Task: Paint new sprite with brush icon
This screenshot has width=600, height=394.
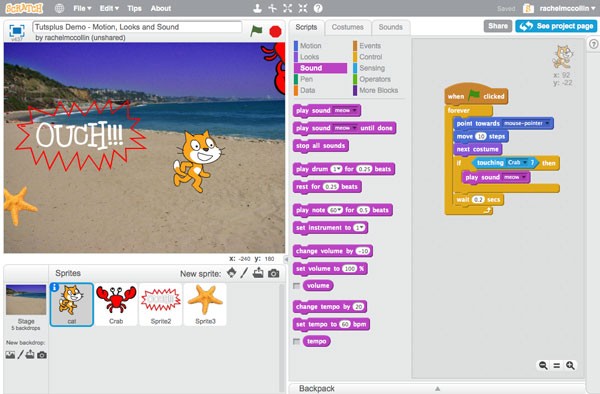Action: tap(244, 273)
